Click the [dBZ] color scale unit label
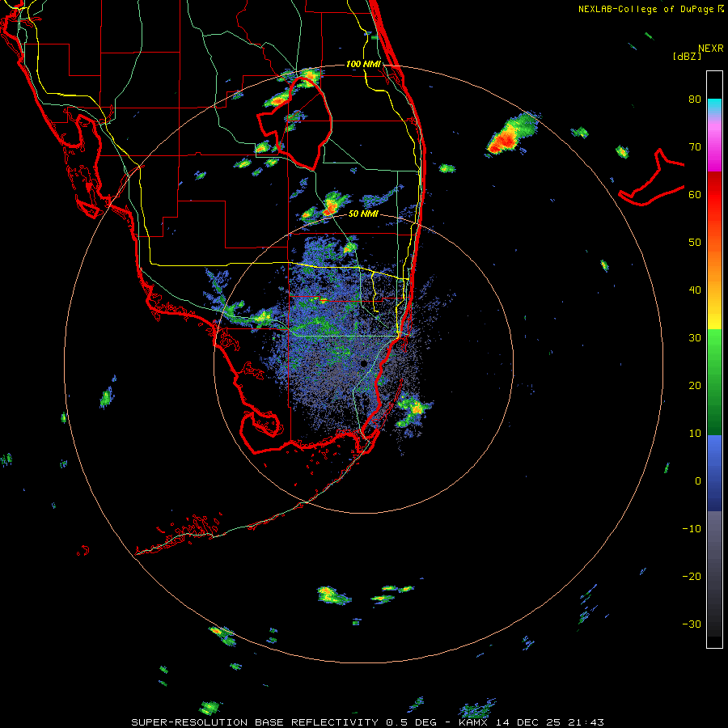 [687, 57]
